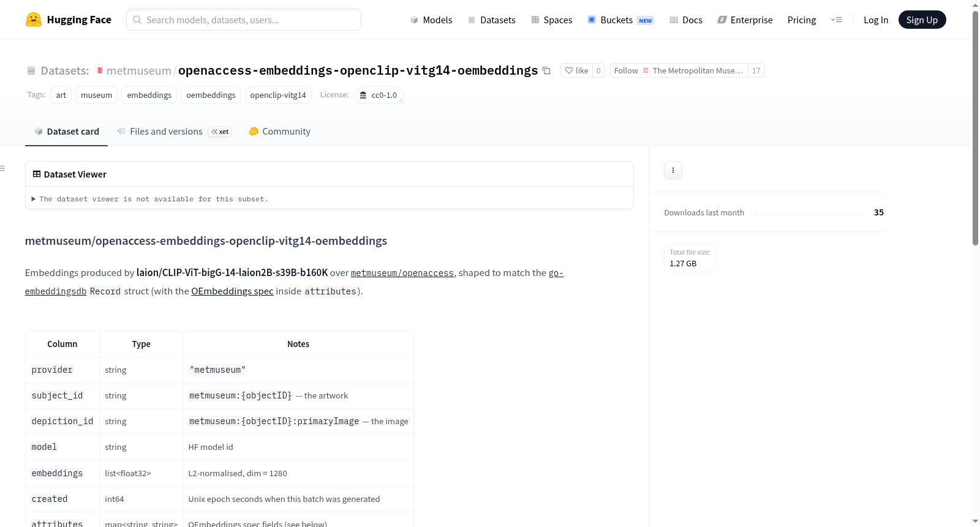Open the Pricing page
This screenshot has width=980, height=527.
[x=802, y=20]
